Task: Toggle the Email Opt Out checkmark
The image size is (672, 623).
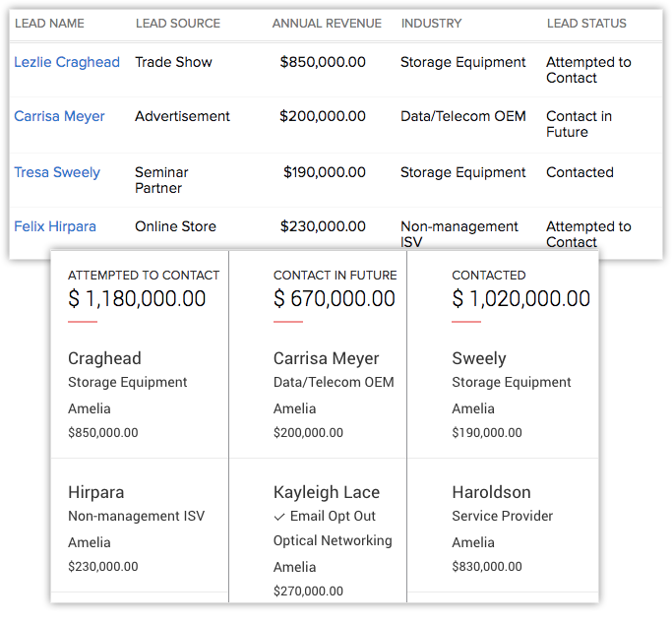Action: pyautogui.click(x=279, y=517)
